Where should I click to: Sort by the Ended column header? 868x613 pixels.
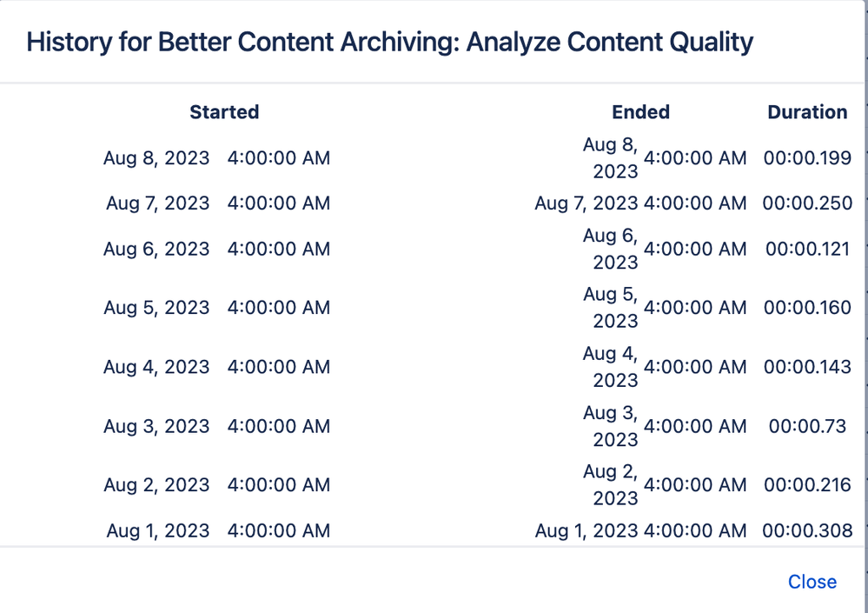click(640, 111)
